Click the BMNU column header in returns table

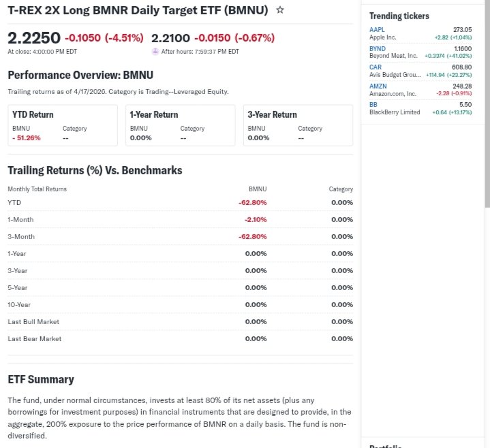[258, 189]
